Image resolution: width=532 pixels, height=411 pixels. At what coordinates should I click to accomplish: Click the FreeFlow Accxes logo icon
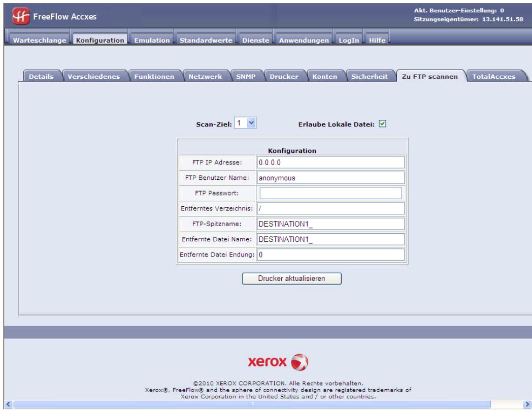point(21,16)
